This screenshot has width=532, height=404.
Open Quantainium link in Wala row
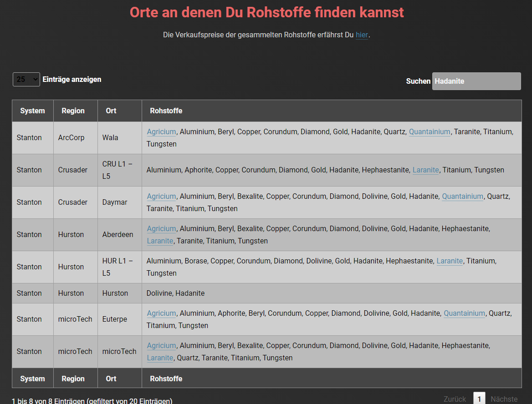click(x=430, y=132)
